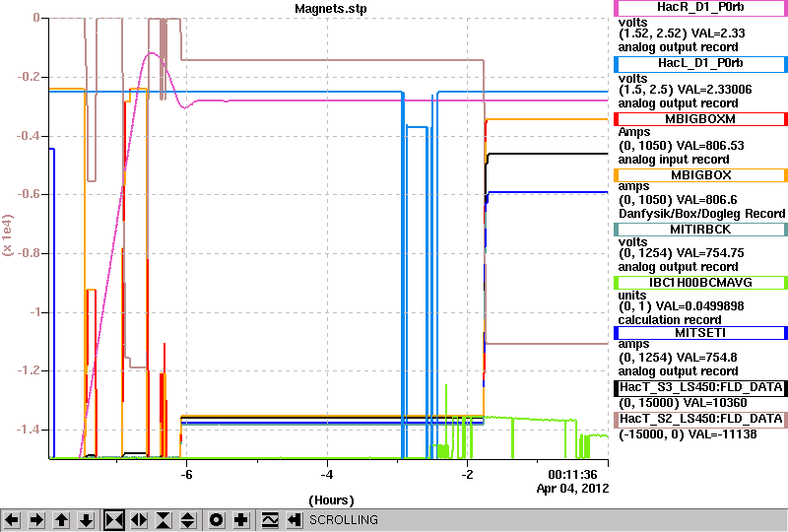Click the -0.2 y-axis tick label

[x=29, y=77]
